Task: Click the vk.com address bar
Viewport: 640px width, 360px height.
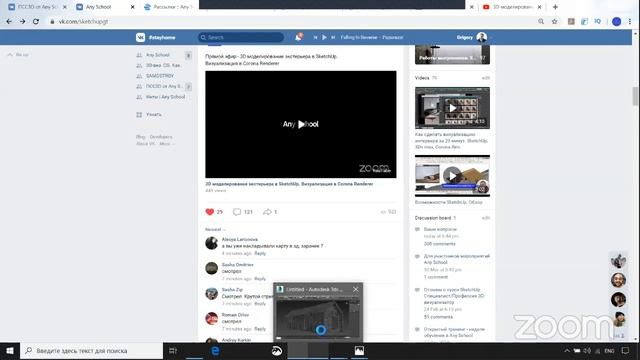Action: (286, 21)
